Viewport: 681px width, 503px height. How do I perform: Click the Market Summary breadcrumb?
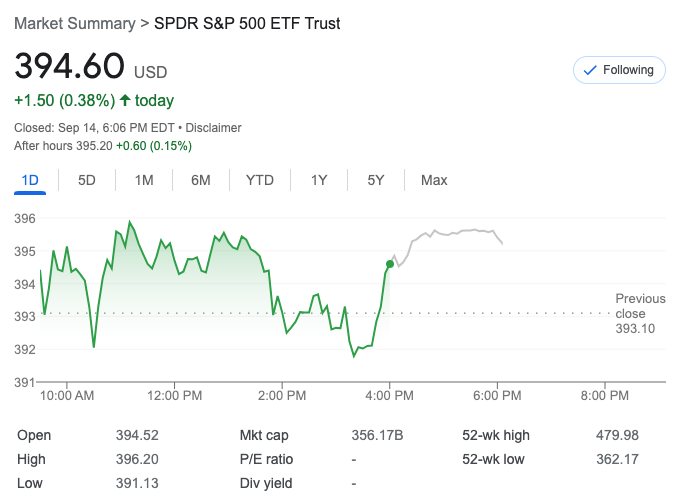click(75, 23)
